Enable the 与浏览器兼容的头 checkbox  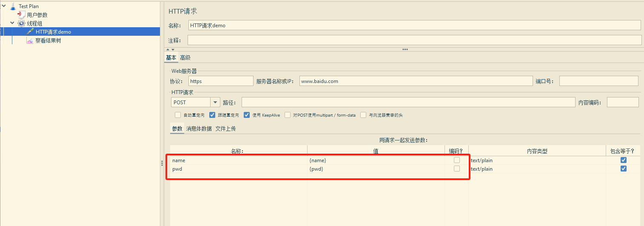pyautogui.click(x=363, y=115)
